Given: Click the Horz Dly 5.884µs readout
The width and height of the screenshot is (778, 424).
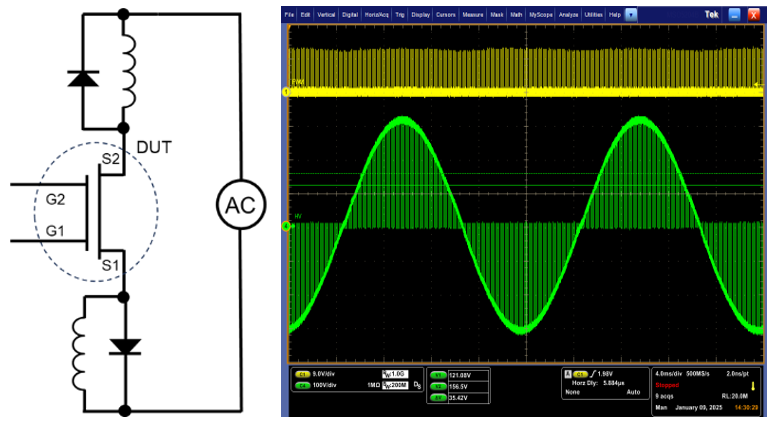Looking at the screenshot, I should (598, 383).
